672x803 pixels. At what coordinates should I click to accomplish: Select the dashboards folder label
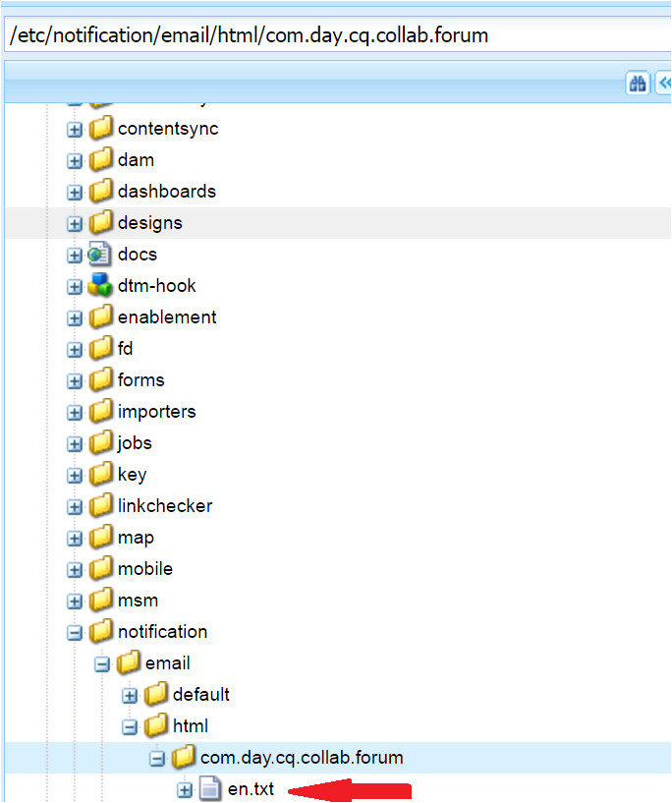tap(166, 192)
